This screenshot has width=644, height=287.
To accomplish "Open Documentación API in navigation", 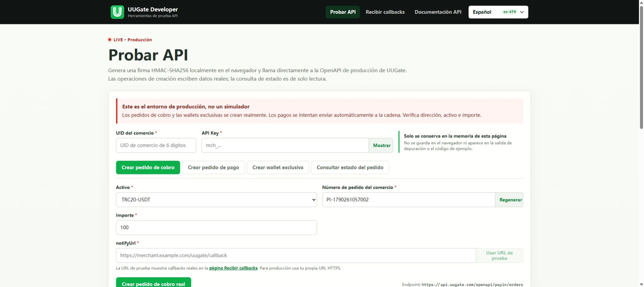I will (438, 12).
